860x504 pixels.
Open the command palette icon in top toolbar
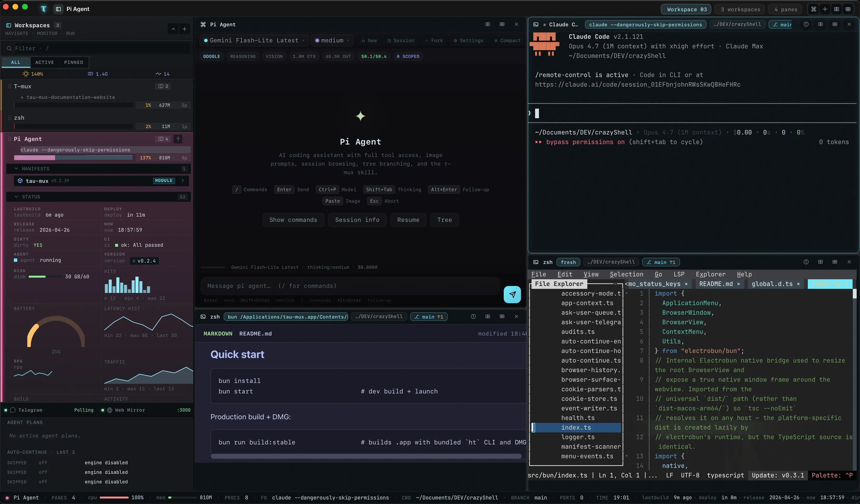click(x=814, y=9)
